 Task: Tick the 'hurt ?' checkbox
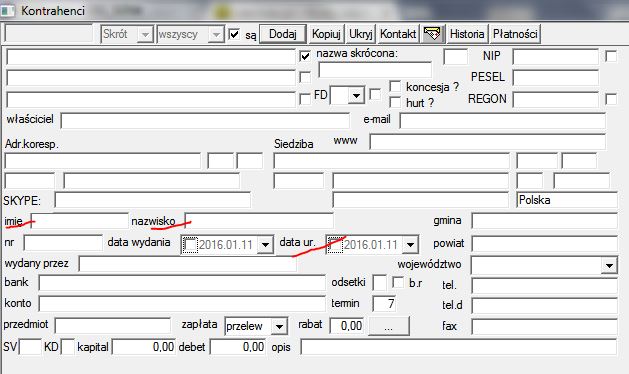click(395, 102)
